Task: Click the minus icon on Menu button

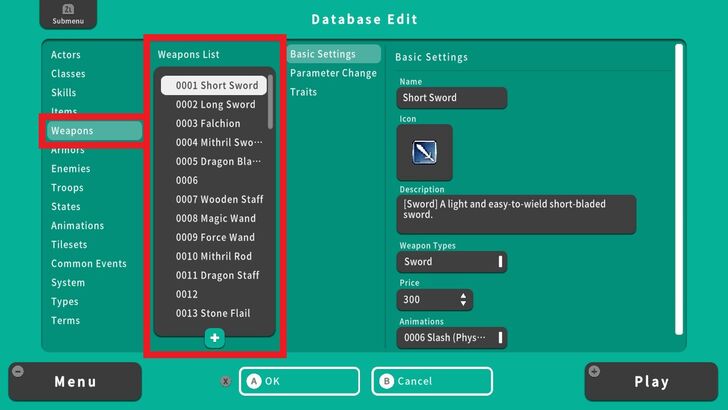Action: pyautogui.click(x=18, y=371)
